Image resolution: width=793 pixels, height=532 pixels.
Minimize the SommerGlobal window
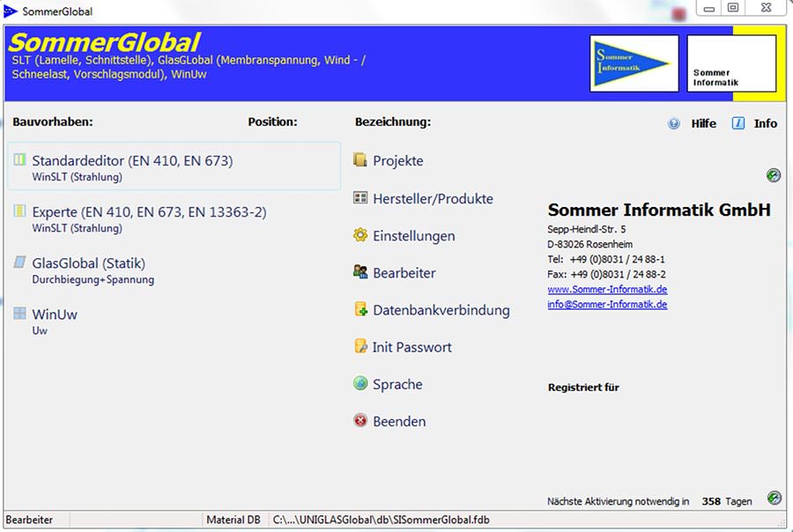pos(709,8)
